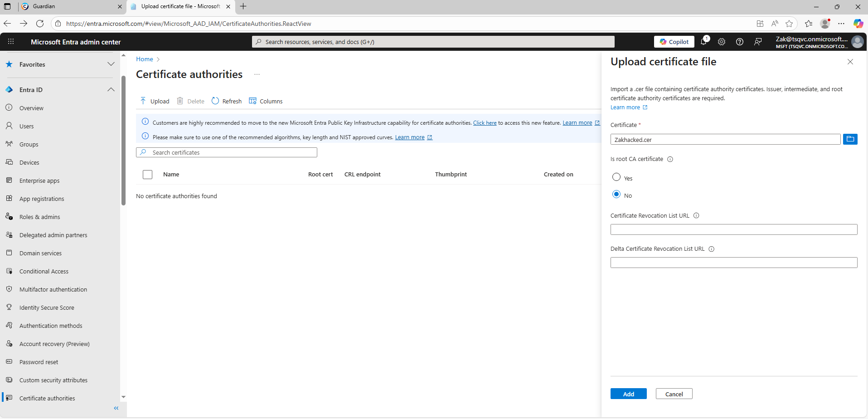Collapse the Entra ID section
868x419 pixels.
pyautogui.click(x=111, y=90)
